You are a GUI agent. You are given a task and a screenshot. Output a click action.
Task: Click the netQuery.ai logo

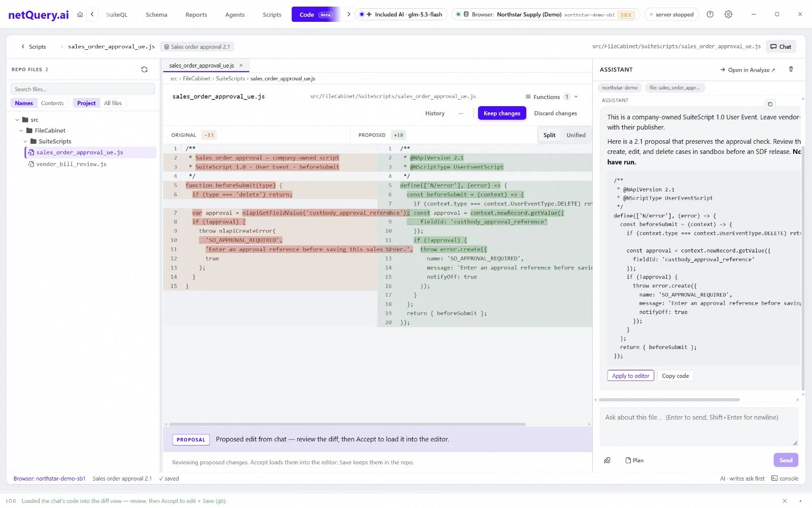coord(39,15)
